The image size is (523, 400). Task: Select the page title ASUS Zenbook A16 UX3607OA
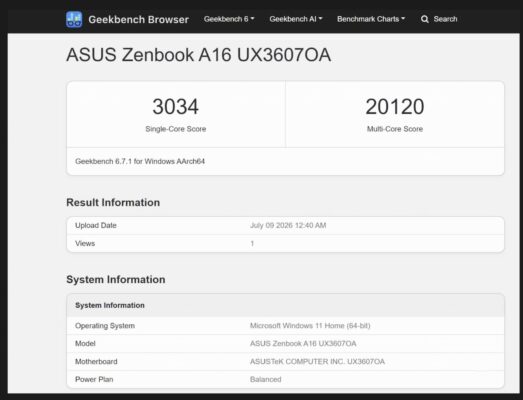coord(199,55)
